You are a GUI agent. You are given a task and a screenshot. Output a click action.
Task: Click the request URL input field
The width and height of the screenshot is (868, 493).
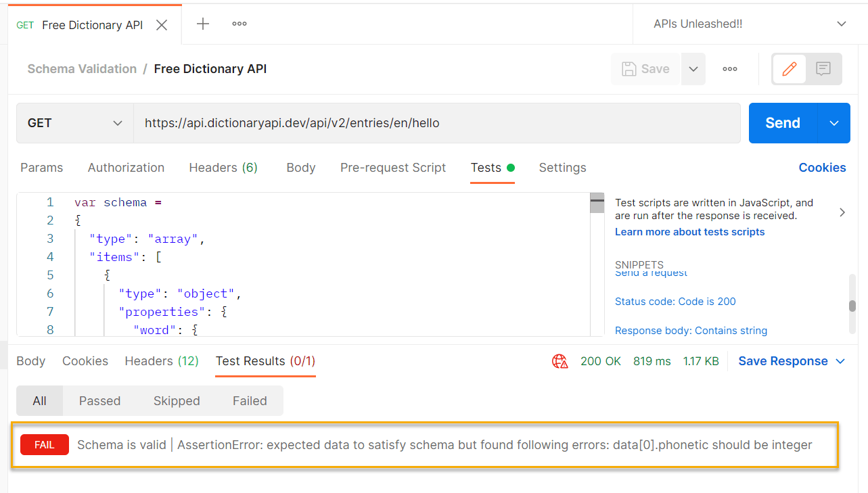[436, 123]
